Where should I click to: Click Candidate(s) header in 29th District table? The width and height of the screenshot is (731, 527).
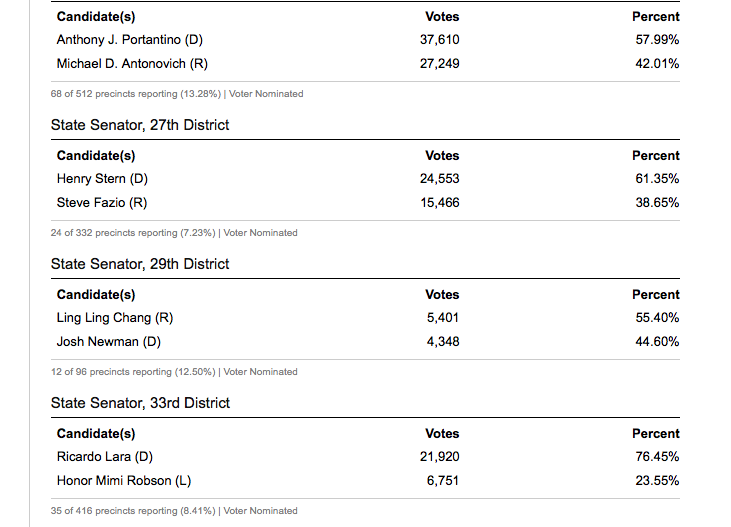(x=96, y=295)
